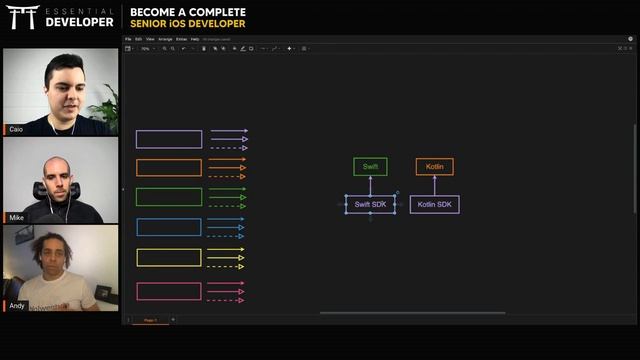Image resolution: width=640 pixels, height=360 pixels.
Task: Click the To Front icon
Action: (x=215, y=49)
